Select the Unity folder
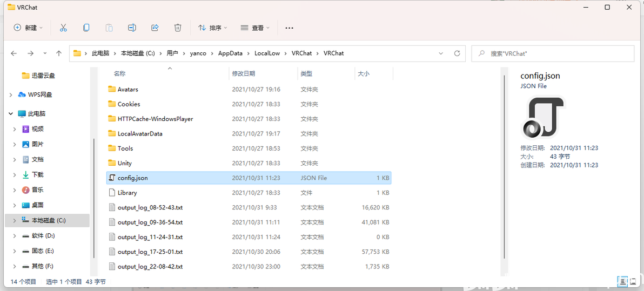The image size is (644, 291). click(x=249, y=163)
